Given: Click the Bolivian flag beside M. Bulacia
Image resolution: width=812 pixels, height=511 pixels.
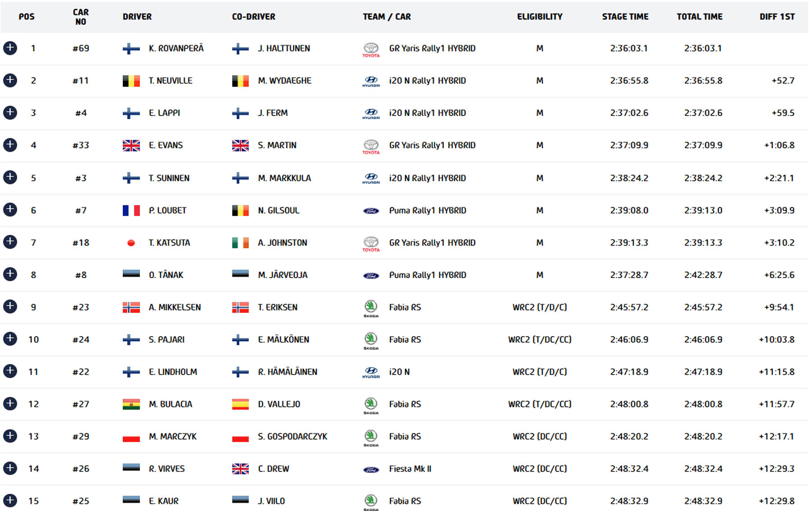Looking at the screenshot, I should point(131,404).
